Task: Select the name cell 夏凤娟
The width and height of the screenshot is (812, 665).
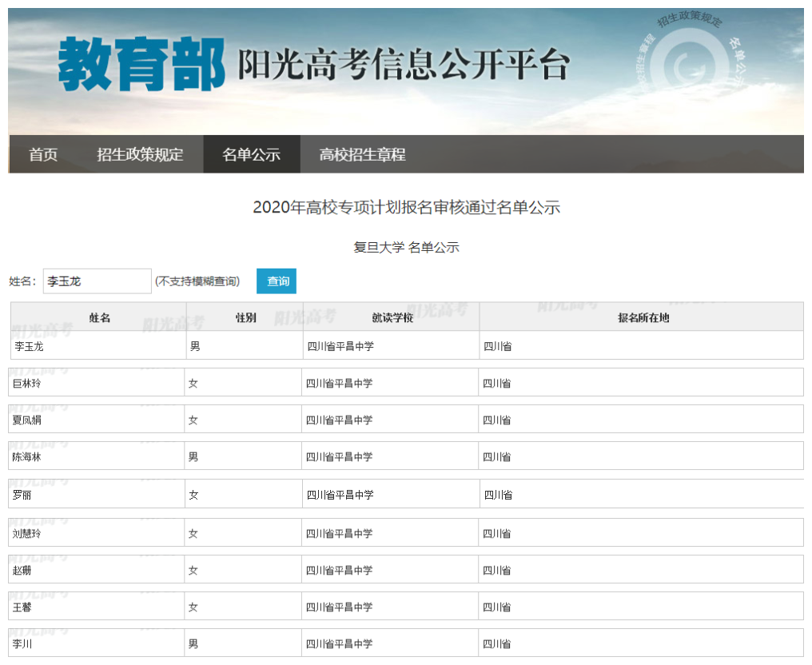Action: coord(97,420)
